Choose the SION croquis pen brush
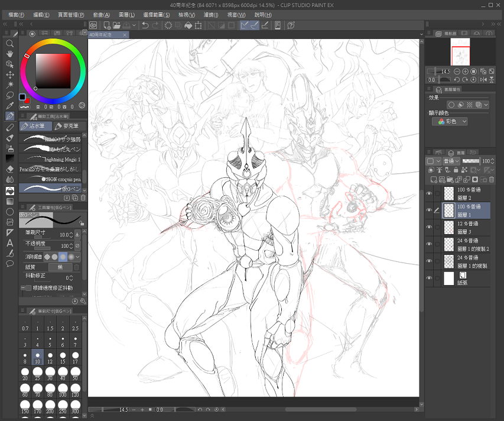The height and width of the screenshot is (421, 504). pyautogui.click(x=50, y=179)
